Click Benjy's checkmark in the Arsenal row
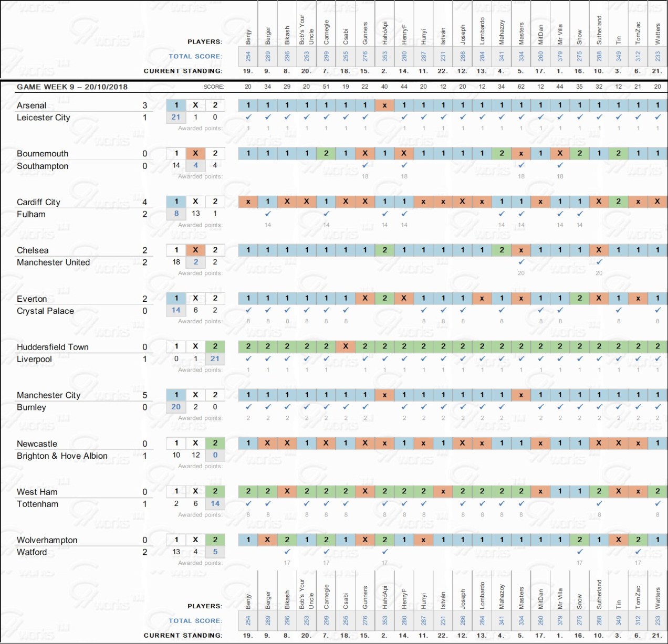Image resolution: width=668 pixels, height=644 pixels. 248,117
